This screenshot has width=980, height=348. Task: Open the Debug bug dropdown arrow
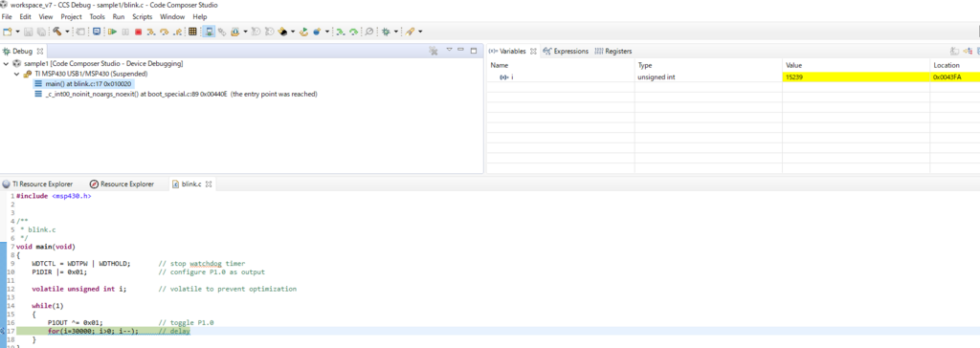[395, 32]
